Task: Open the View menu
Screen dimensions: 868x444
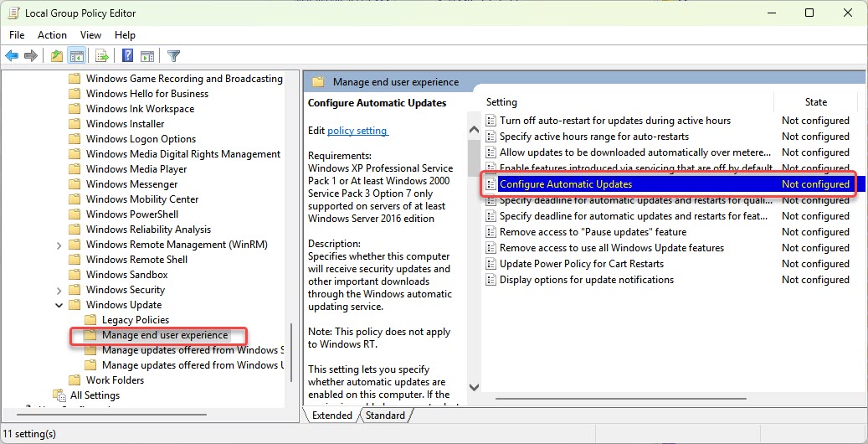Action: pos(90,35)
